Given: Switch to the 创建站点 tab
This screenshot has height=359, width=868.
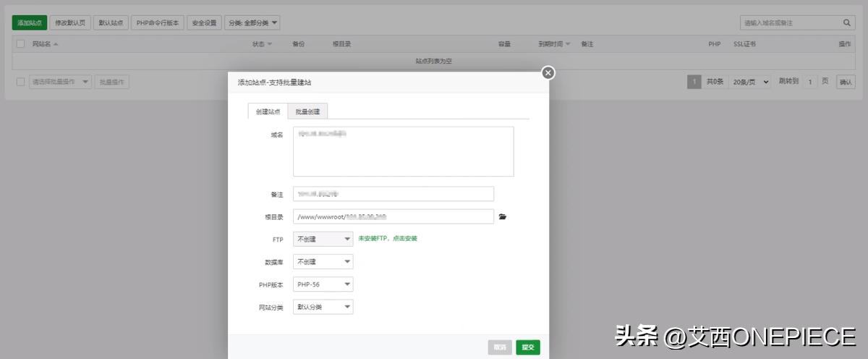Looking at the screenshot, I should pos(268,111).
